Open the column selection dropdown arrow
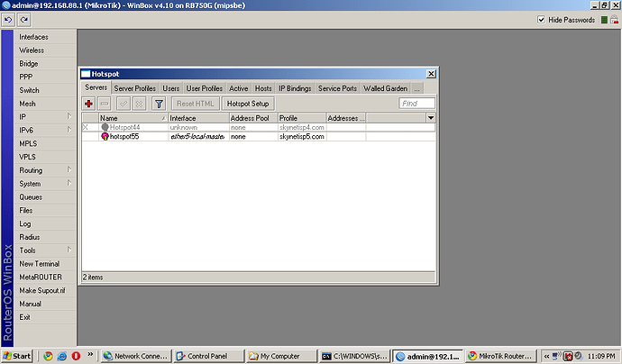This screenshot has height=364, width=622. point(430,118)
